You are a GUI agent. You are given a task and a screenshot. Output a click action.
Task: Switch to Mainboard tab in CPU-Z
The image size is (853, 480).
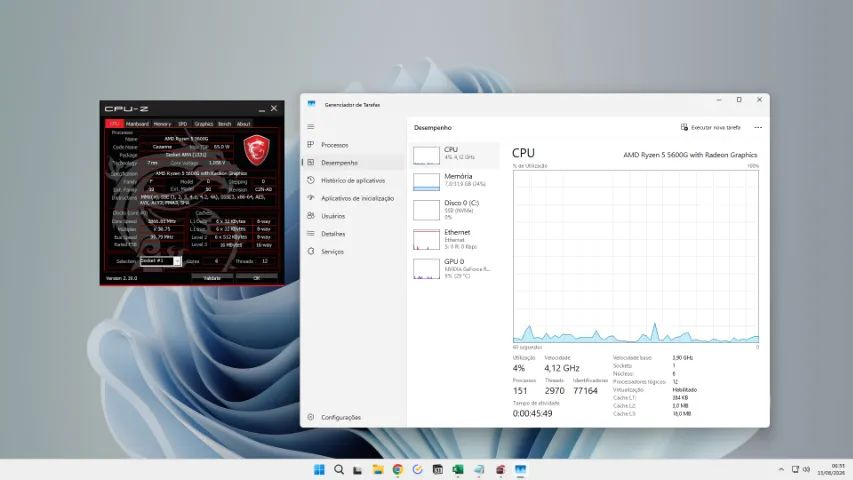[x=137, y=124]
